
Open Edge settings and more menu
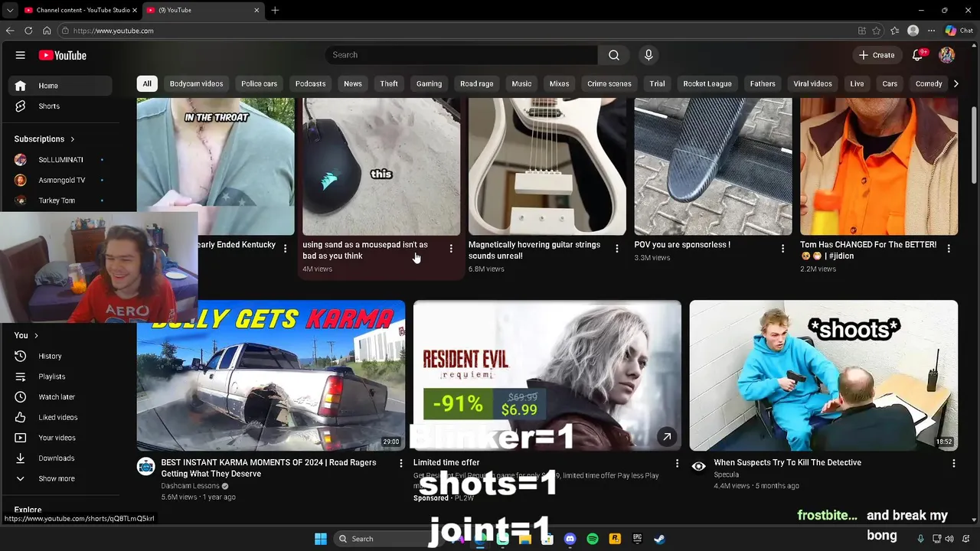click(x=931, y=31)
